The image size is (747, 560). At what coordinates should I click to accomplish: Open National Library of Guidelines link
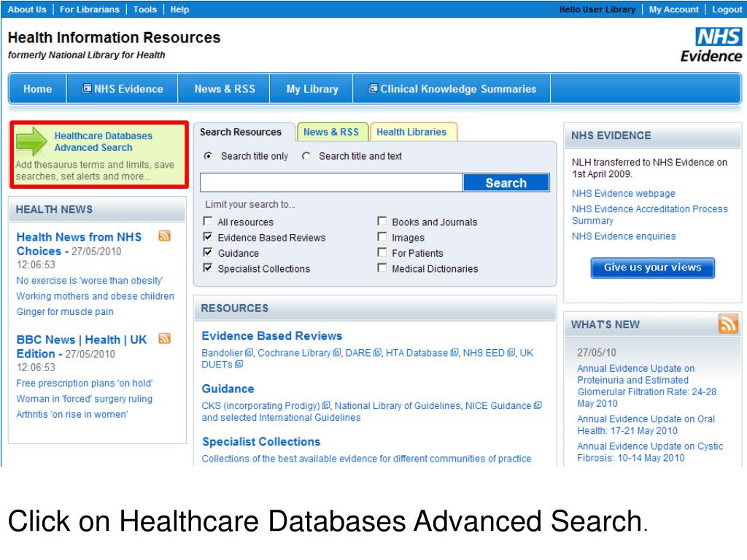tap(398, 405)
